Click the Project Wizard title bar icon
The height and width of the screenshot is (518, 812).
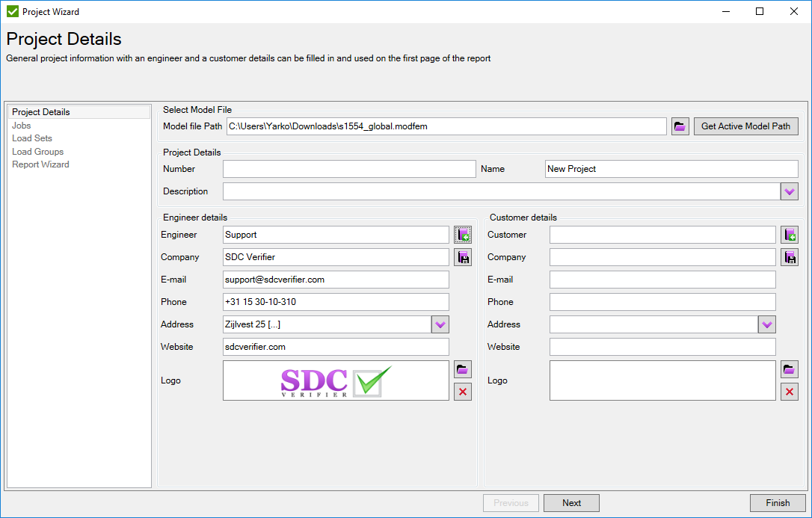coord(13,11)
